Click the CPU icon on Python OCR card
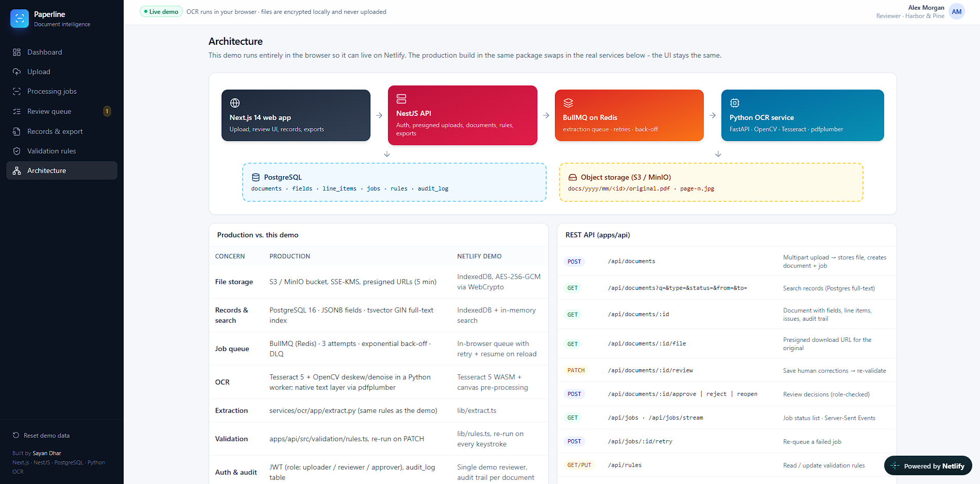This screenshot has width=980, height=484. [x=735, y=103]
